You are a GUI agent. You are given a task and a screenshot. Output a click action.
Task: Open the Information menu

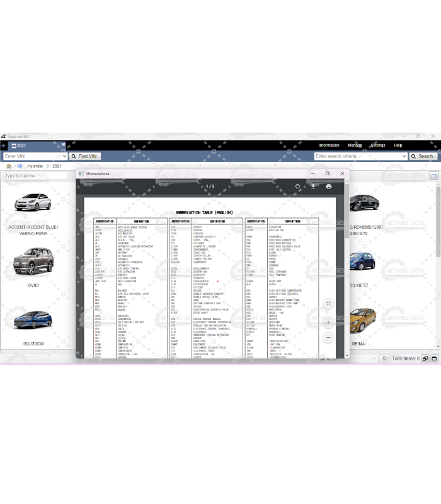(x=328, y=146)
